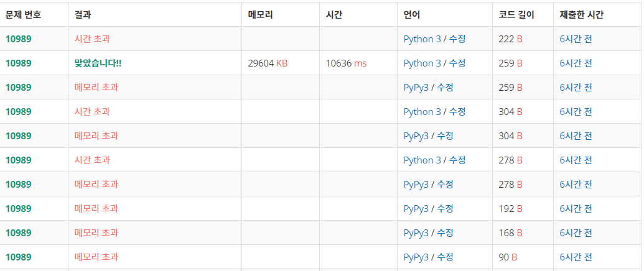Click 메모리 초과 result in the PyPy3 304 B row
The image size is (644, 271).
pos(96,135)
